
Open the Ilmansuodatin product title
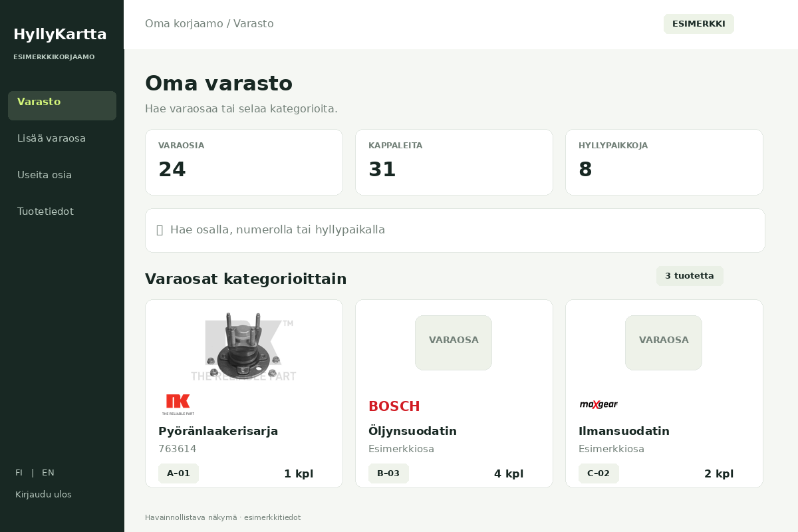point(624,431)
